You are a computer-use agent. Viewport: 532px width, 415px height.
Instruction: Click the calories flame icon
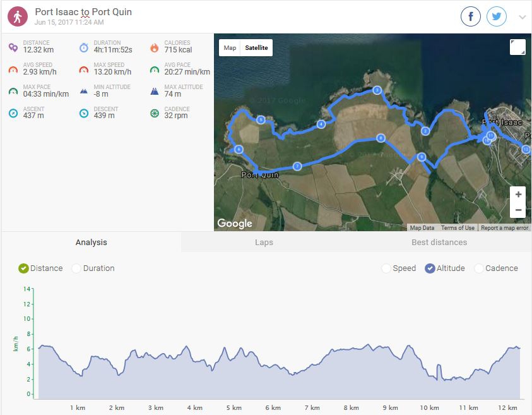pyautogui.click(x=155, y=47)
